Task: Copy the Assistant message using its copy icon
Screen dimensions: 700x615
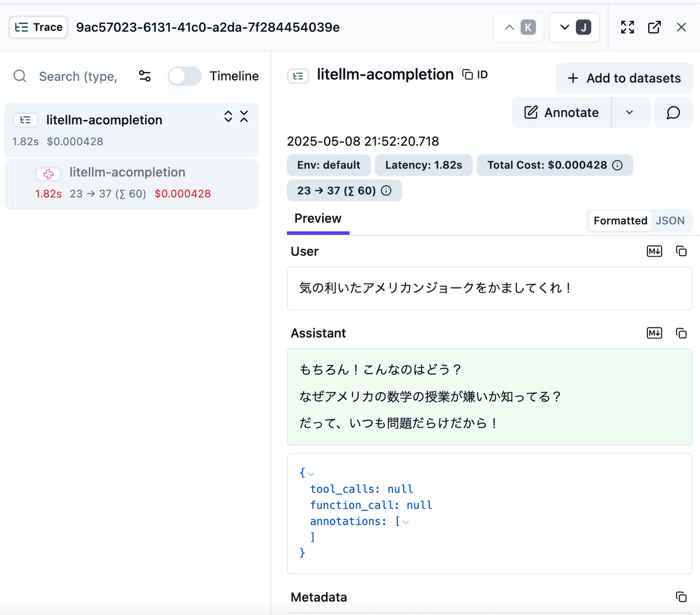Action: click(681, 333)
